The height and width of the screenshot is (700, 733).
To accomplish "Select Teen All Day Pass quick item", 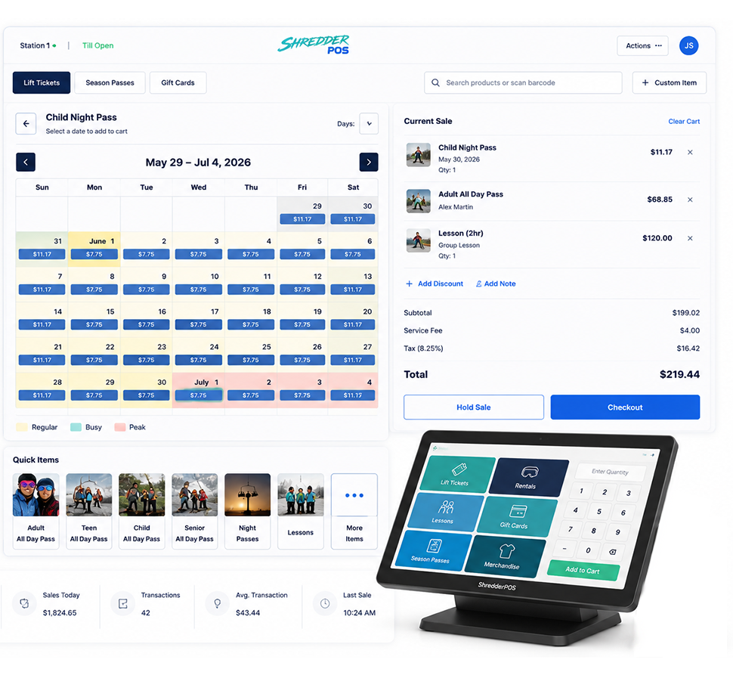I will click(x=89, y=511).
